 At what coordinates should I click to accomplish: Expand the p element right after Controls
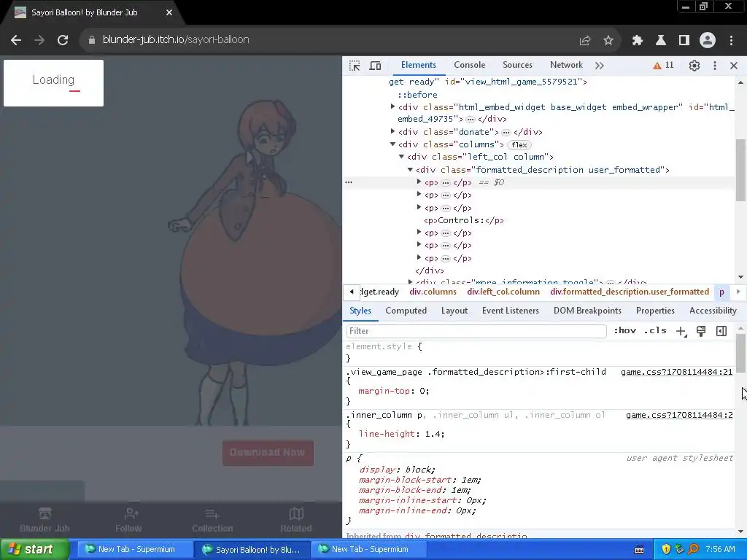[x=419, y=233]
